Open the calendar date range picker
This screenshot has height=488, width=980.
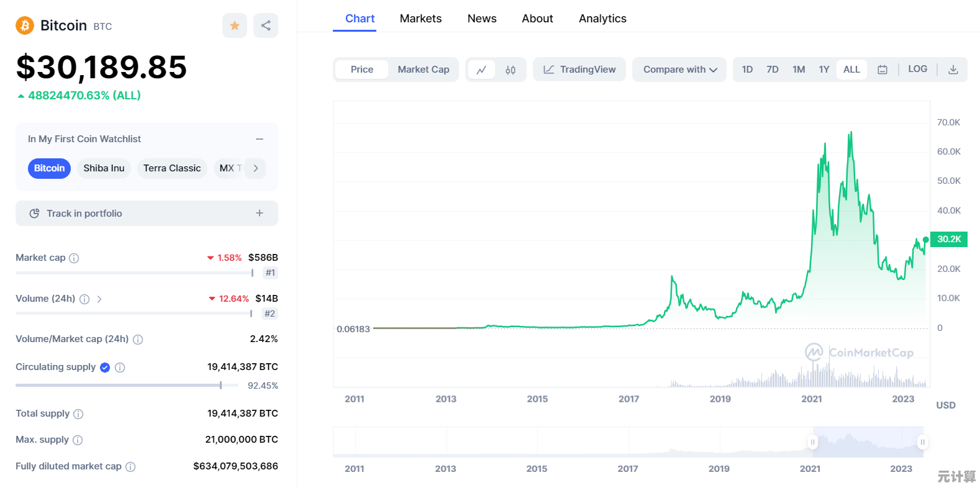(x=882, y=70)
